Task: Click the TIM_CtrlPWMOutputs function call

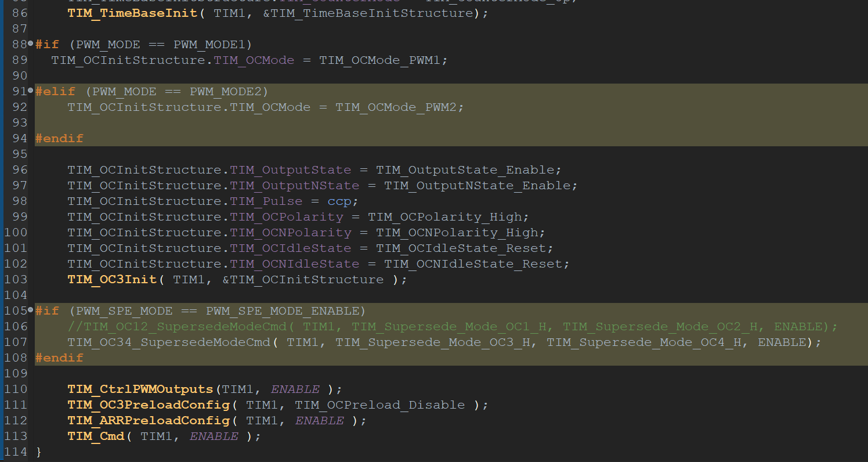Action: [140, 389]
